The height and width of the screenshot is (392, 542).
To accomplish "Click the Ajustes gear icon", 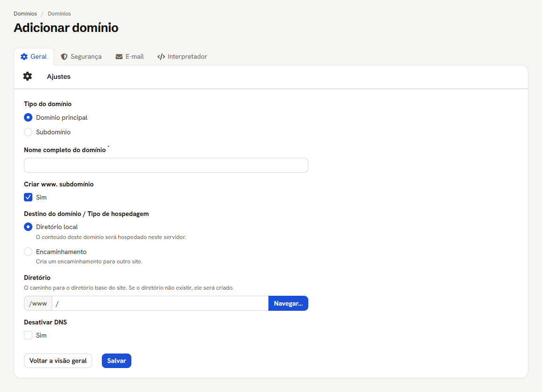I will coord(27,77).
